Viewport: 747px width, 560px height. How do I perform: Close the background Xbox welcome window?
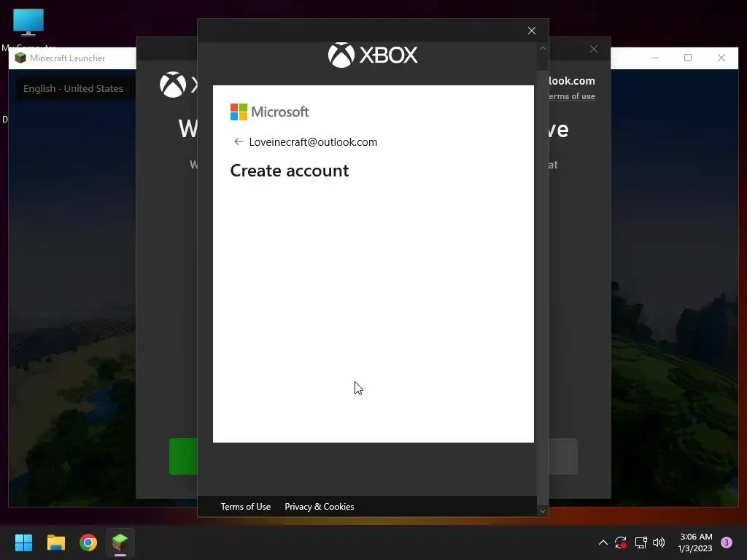[594, 49]
